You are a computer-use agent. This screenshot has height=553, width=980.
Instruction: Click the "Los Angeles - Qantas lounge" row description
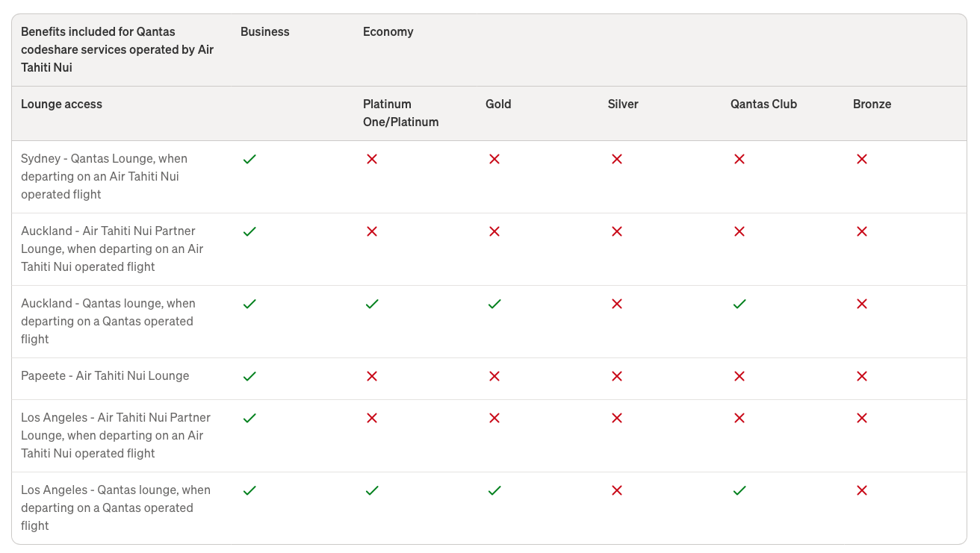click(116, 507)
